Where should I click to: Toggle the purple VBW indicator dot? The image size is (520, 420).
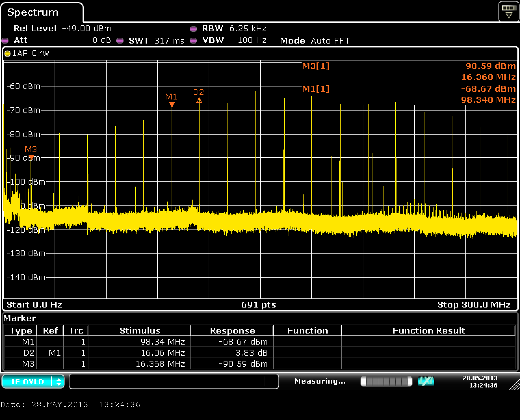(x=193, y=41)
